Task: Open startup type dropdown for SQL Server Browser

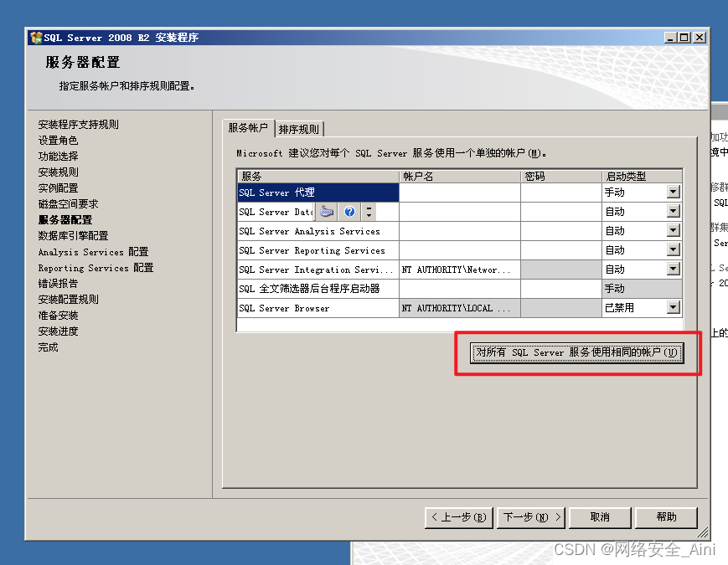Action: (674, 307)
